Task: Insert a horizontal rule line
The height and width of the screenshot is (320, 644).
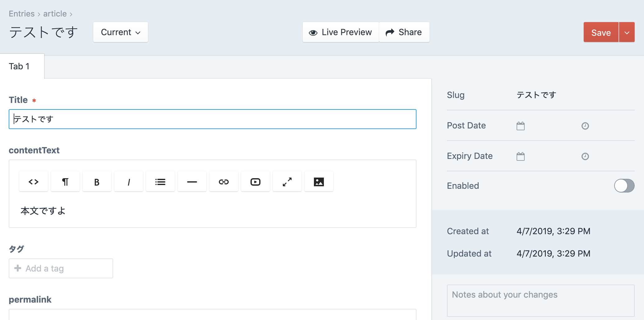Action: click(x=192, y=182)
